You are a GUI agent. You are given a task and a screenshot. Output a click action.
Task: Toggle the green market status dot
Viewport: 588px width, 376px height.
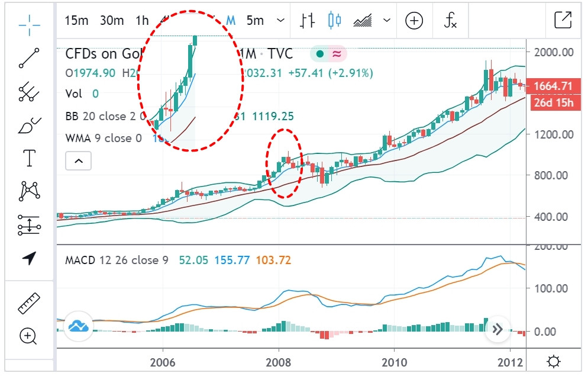click(x=320, y=54)
